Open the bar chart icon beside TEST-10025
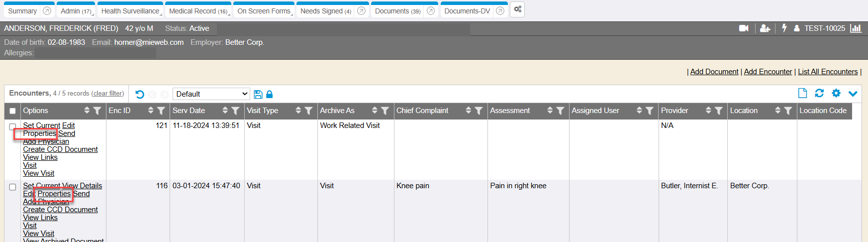868x242 pixels. click(856, 28)
